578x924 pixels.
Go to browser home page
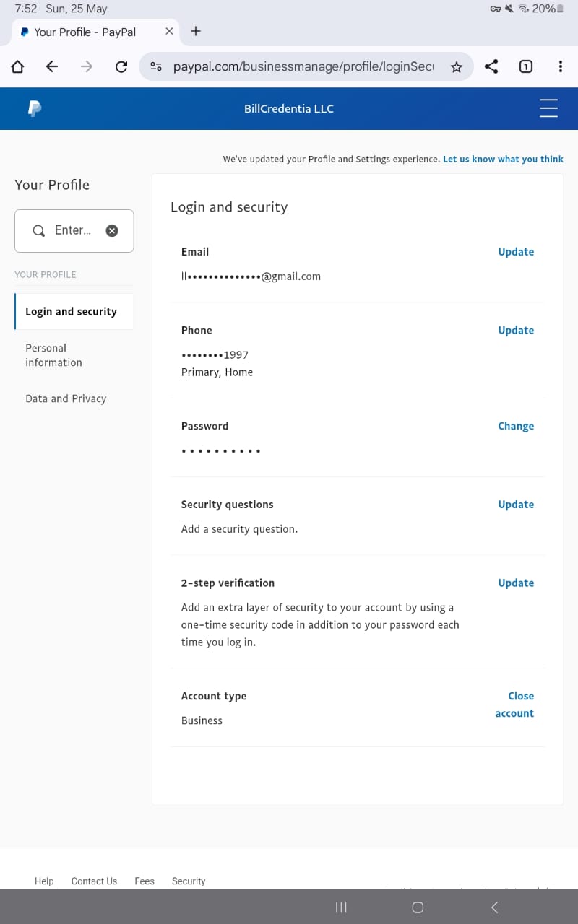pyautogui.click(x=18, y=67)
